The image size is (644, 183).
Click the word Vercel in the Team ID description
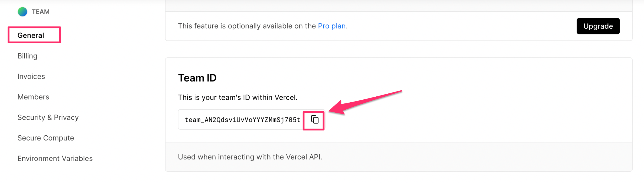(x=285, y=97)
